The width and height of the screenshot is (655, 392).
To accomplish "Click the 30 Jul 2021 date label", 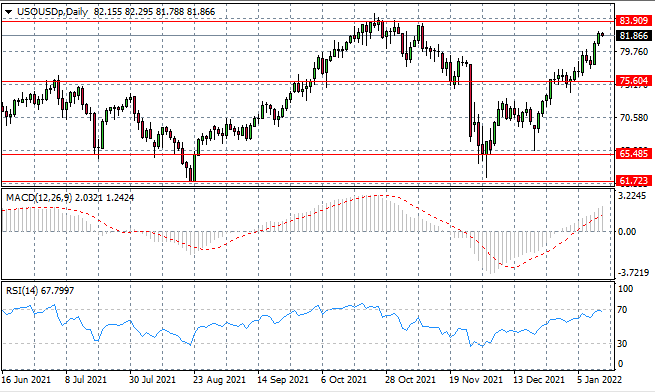I will pyautogui.click(x=152, y=380).
